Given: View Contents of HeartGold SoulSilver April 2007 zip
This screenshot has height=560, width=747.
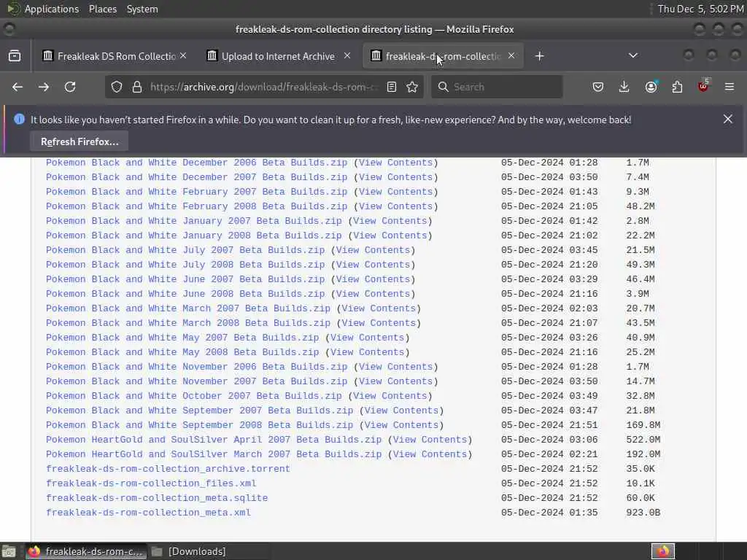Looking at the screenshot, I should [430, 440].
